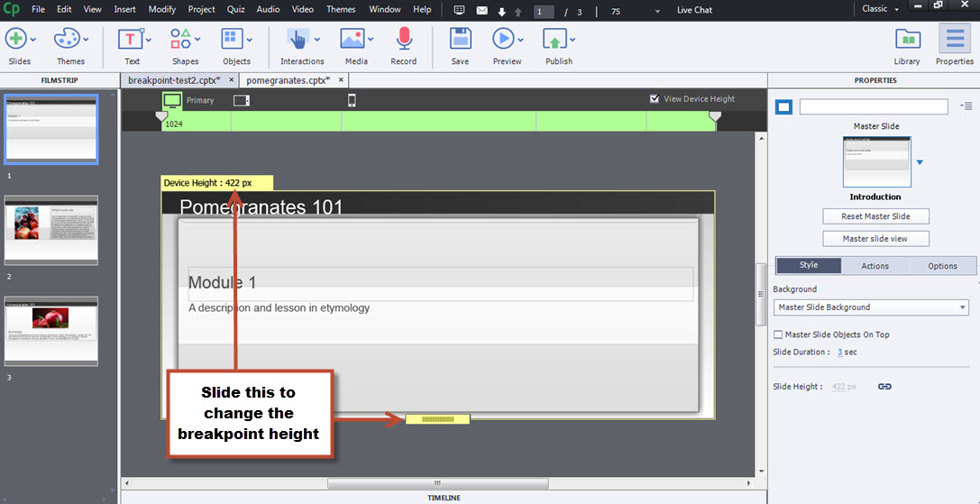Image resolution: width=980 pixels, height=504 pixels.
Task: Click the Preview play icon
Action: click(502, 39)
